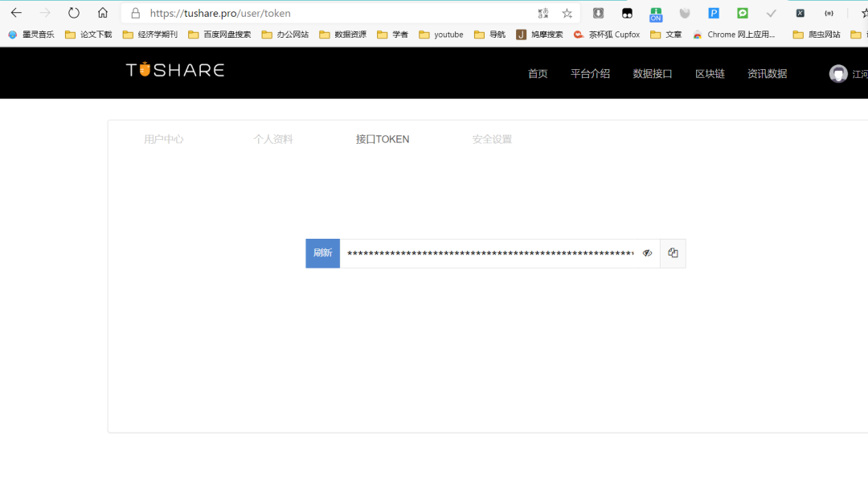The width and height of the screenshot is (868, 488).
Task: Switch to the 个人资料 tab
Action: pyautogui.click(x=273, y=139)
